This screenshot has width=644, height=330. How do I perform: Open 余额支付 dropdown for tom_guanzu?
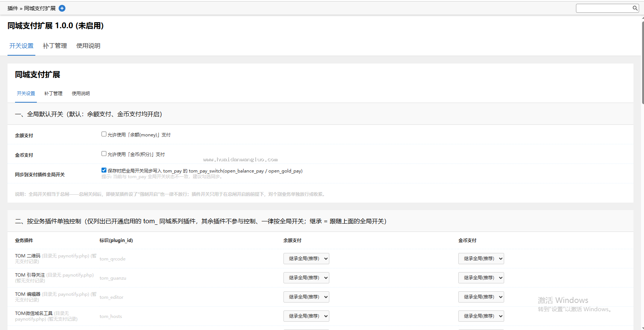pos(306,278)
